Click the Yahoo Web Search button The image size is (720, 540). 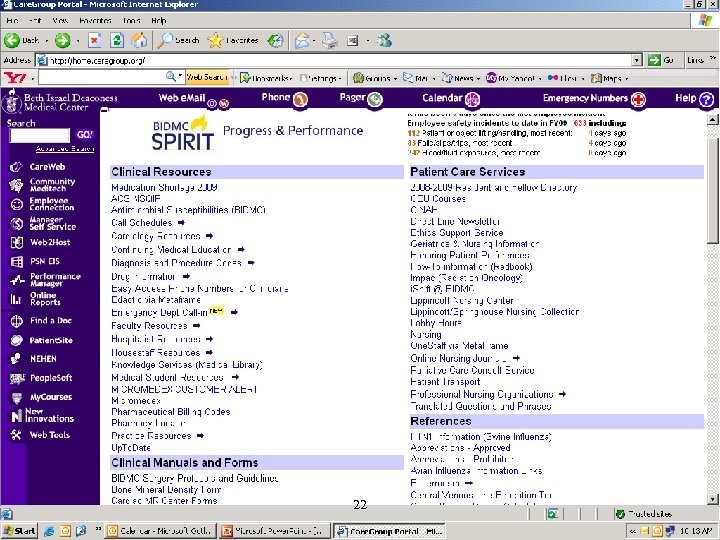click(x=207, y=78)
